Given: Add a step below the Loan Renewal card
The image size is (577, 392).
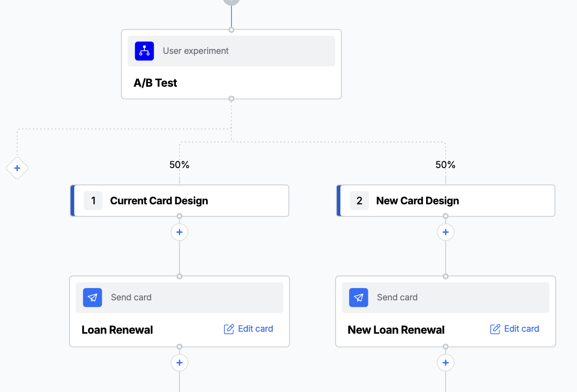Looking at the screenshot, I should [179, 363].
